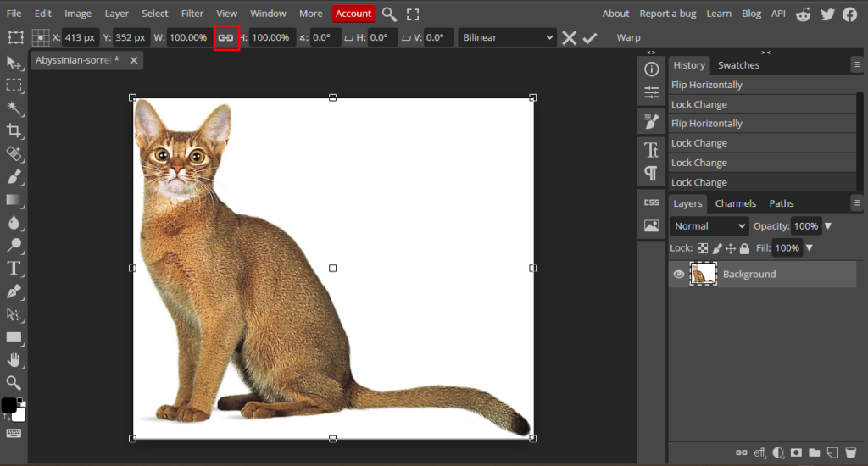The height and width of the screenshot is (466, 868).
Task: Open the Character panel icon
Action: pyautogui.click(x=652, y=150)
